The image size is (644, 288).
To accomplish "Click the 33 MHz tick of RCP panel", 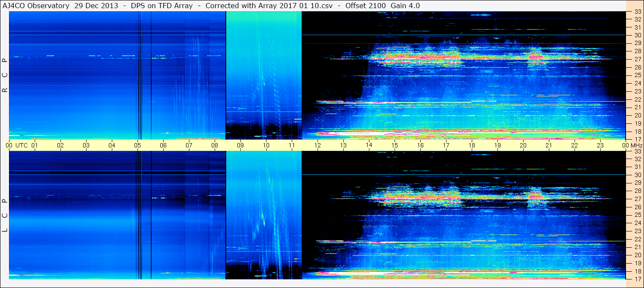I will [x=638, y=12].
